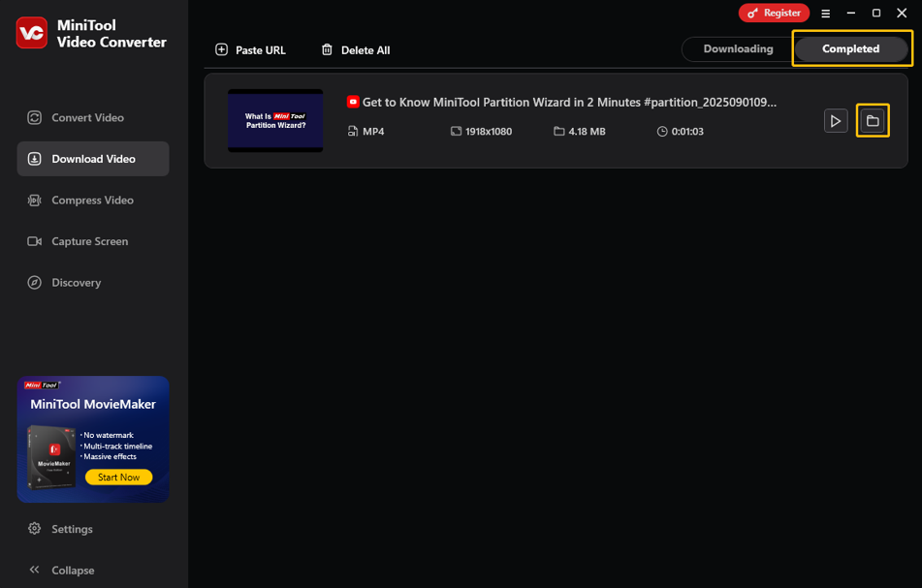The width and height of the screenshot is (922, 588).
Task: Open the Compress Video section
Action: coord(93,200)
